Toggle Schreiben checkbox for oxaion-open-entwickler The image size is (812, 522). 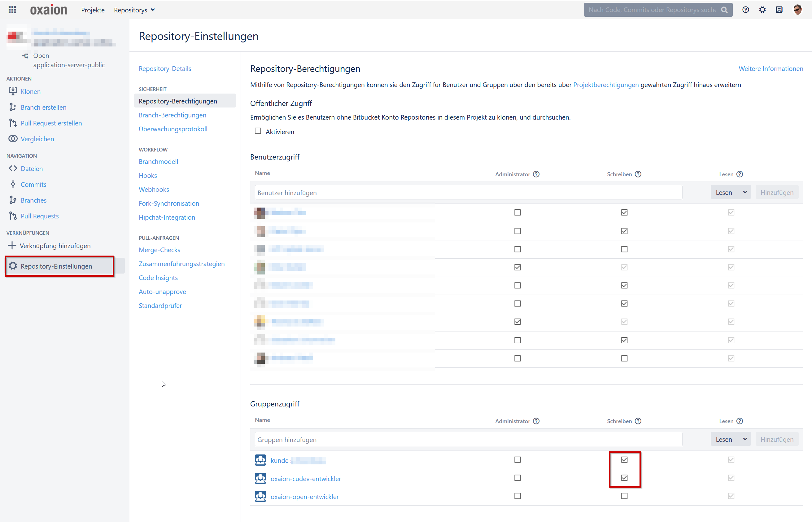[624, 496]
